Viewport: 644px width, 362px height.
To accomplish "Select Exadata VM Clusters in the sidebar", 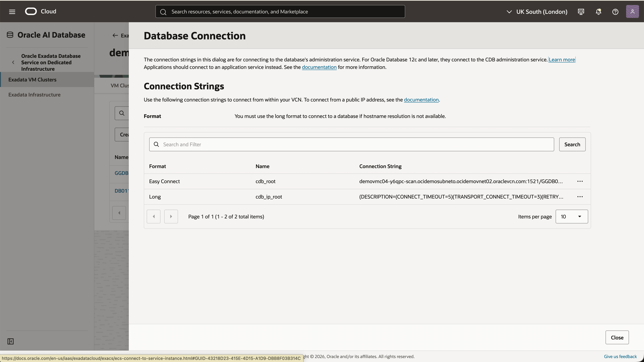I will 32,79.
